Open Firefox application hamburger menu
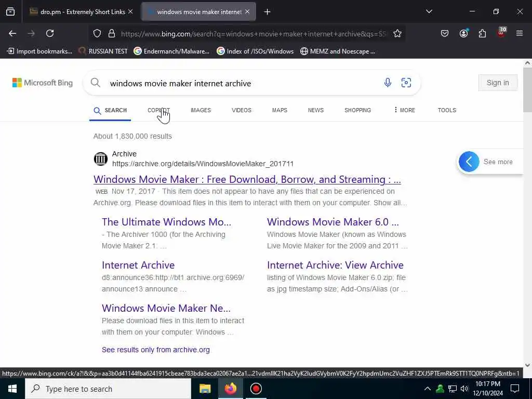 tap(520, 33)
